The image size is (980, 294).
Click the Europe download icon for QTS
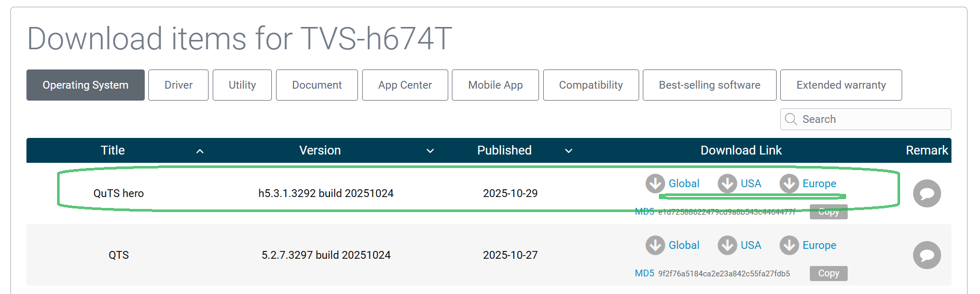click(789, 245)
